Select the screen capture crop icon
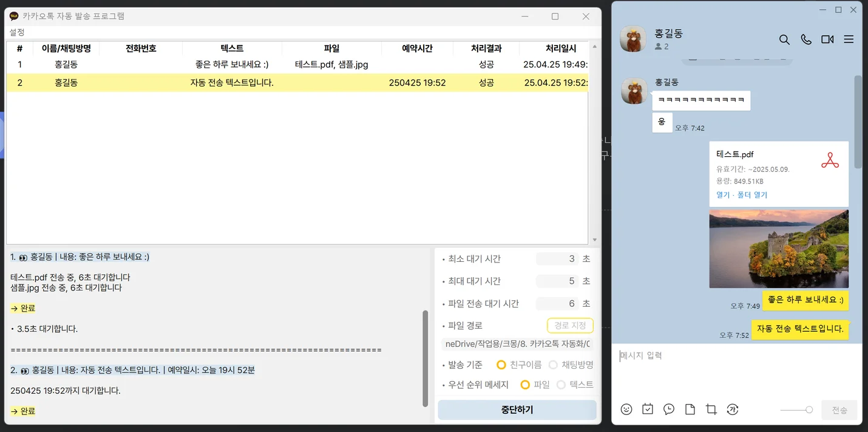 [x=711, y=410]
